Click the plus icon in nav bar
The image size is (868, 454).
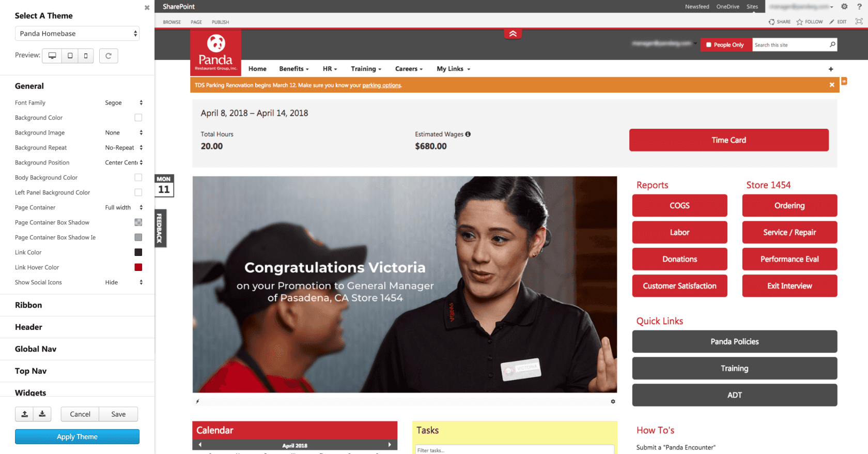pos(831,69)
